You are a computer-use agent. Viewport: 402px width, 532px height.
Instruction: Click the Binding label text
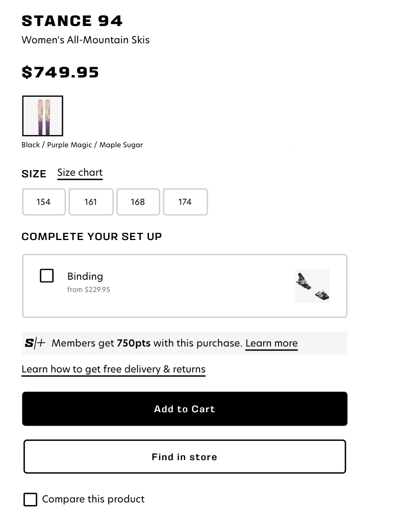(85, 276)
